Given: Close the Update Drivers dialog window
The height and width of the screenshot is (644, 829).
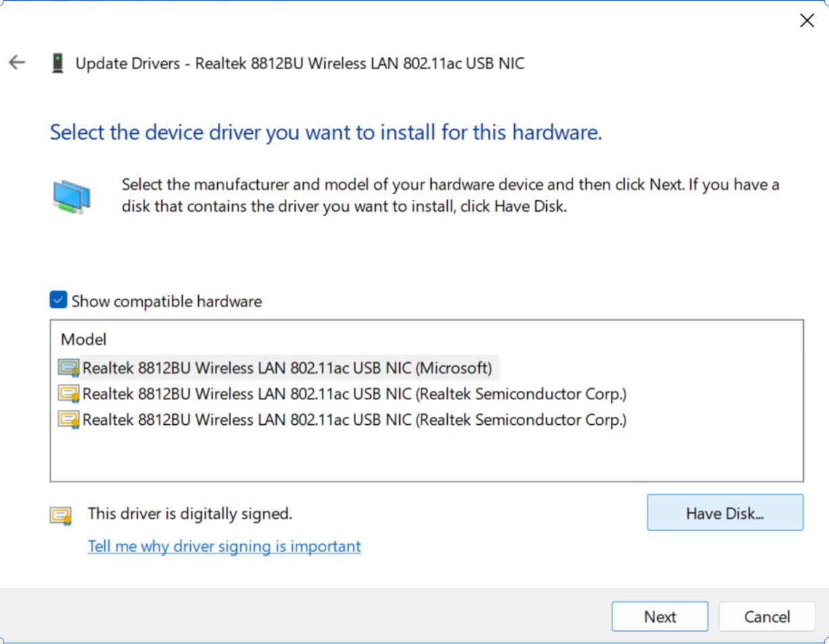Looking at the screenshot, I should (807, 21).
